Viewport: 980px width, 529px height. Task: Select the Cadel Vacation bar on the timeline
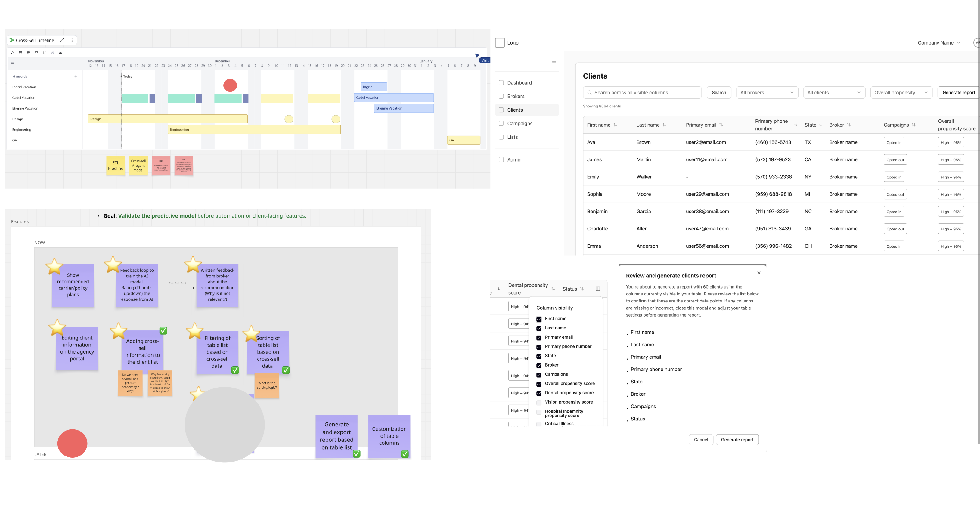click(394, 98)
